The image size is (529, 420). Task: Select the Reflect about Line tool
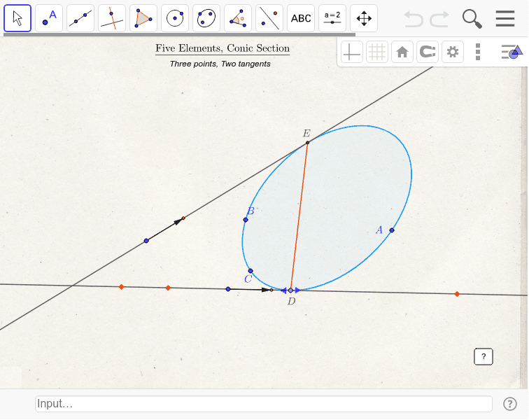(269, 18)
